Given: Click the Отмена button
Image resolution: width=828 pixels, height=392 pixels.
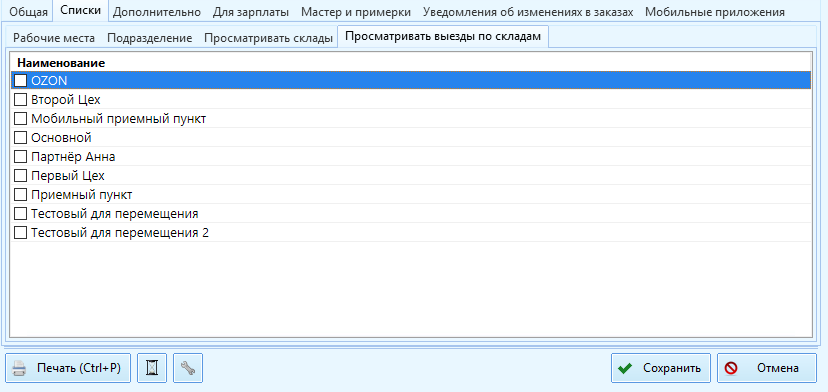Looking at the screenshot, I should click(x=767, y=368).
